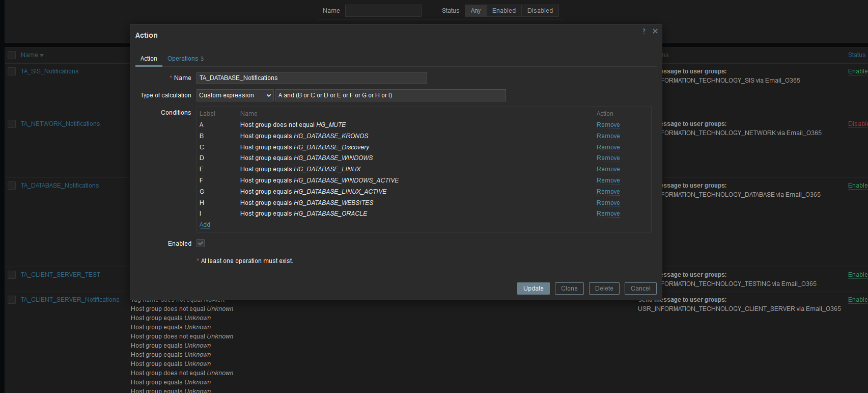868x393 pixels.
Task: Close the Action dialog with X icon
Action: tap(655, 32)
